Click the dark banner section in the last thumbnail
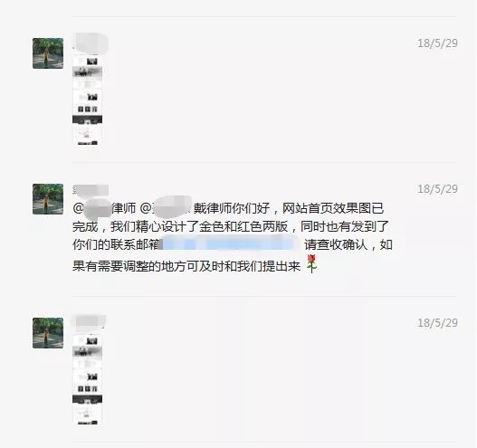The height and width of the screenshot is (448, 477). tap(87, 399)
